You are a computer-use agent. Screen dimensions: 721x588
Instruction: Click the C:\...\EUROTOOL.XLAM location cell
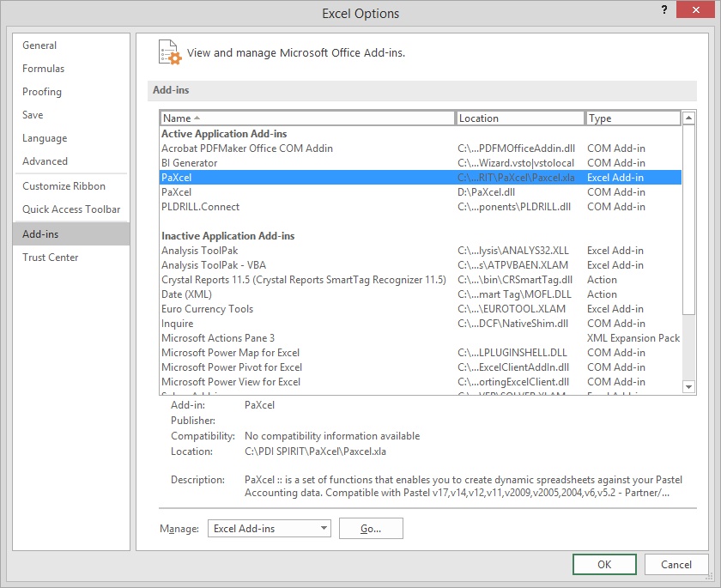point(512,309)
